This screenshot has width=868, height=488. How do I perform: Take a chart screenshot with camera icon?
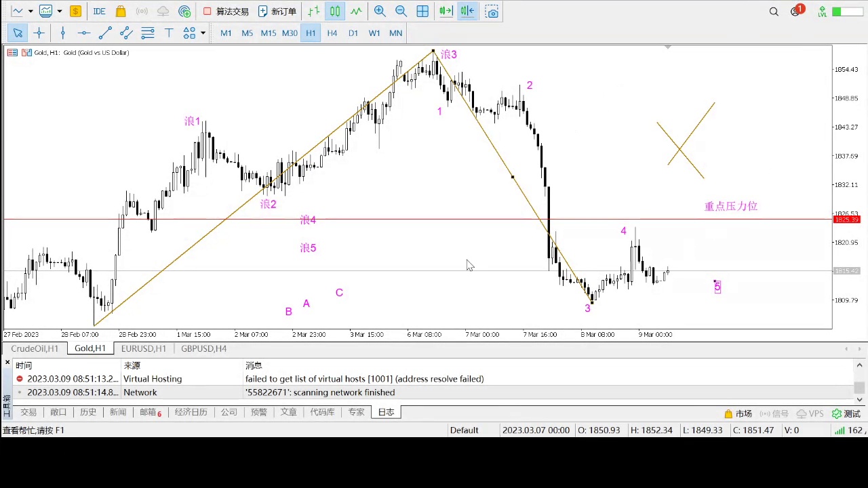tap(492, 12)
